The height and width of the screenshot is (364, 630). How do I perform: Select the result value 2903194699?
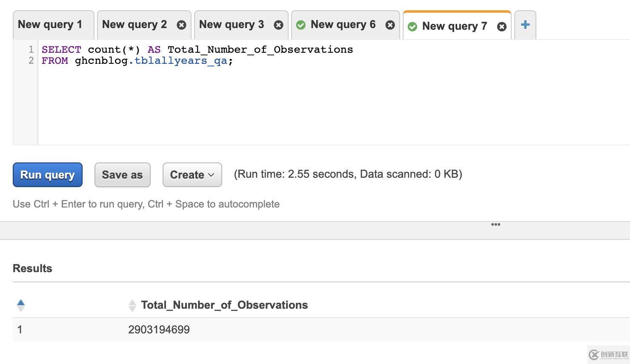pos(159,330)
